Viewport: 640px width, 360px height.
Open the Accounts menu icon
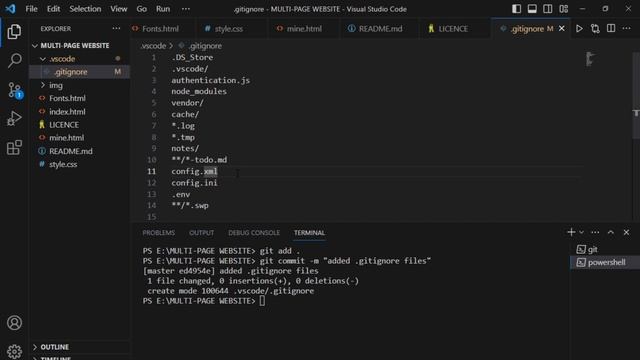(x=14, y=323)
